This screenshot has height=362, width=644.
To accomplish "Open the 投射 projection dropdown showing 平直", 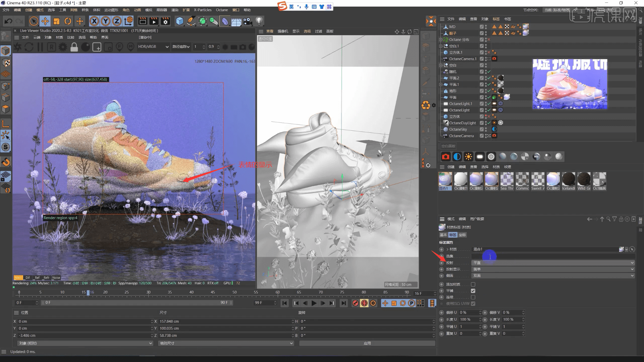I will [632, 263].
